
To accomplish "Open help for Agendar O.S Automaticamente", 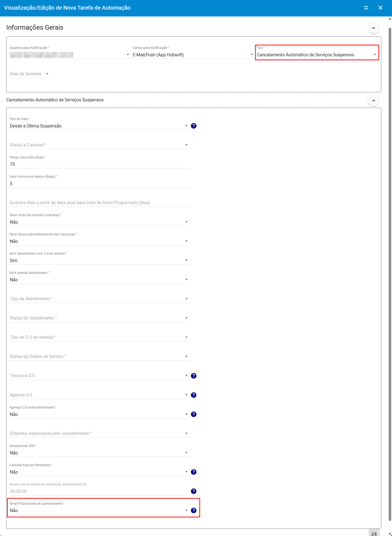I will (194, 414).
